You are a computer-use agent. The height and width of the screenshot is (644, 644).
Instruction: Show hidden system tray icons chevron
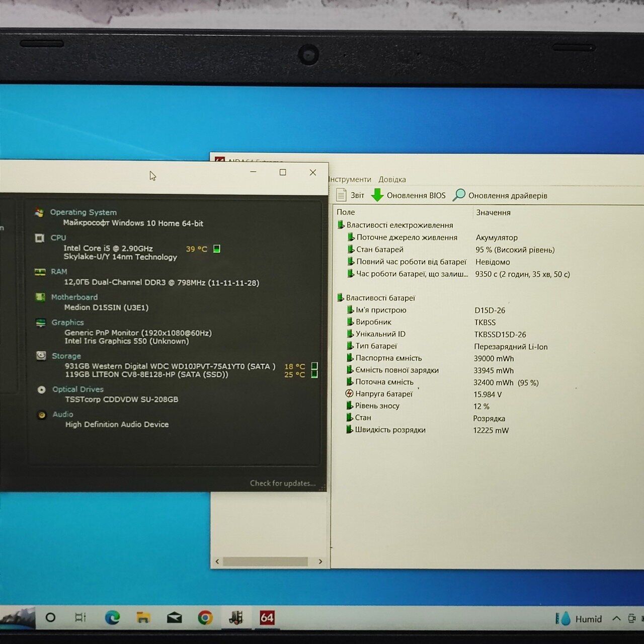pos(616,618)
